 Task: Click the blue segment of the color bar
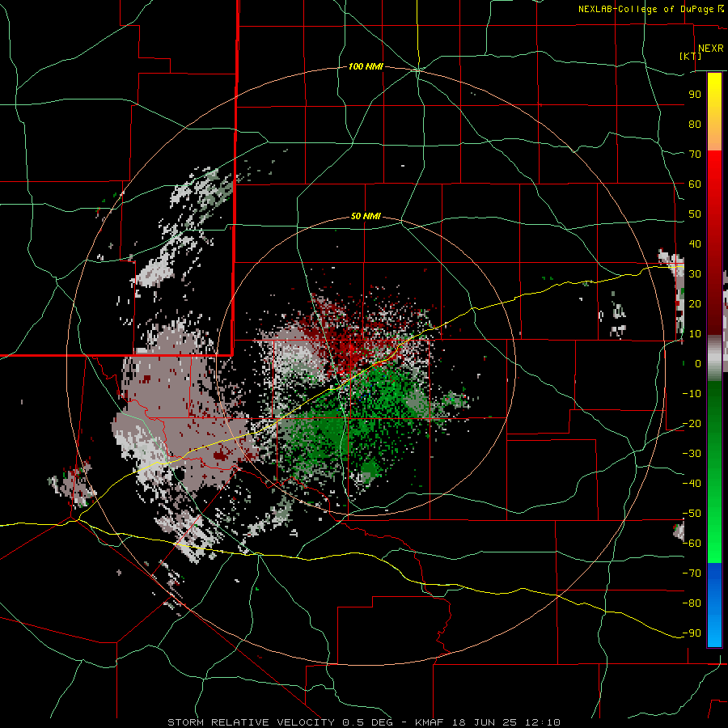tap(714, 603)
